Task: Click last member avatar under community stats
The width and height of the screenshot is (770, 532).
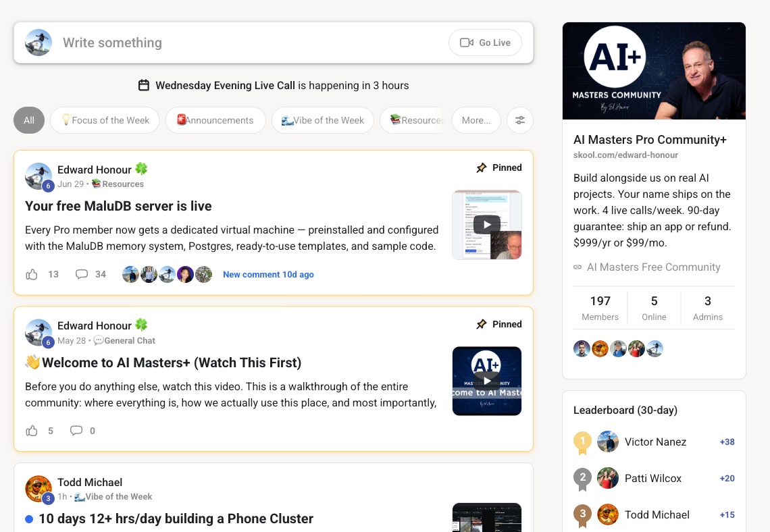Action: (x=654, y=349)
